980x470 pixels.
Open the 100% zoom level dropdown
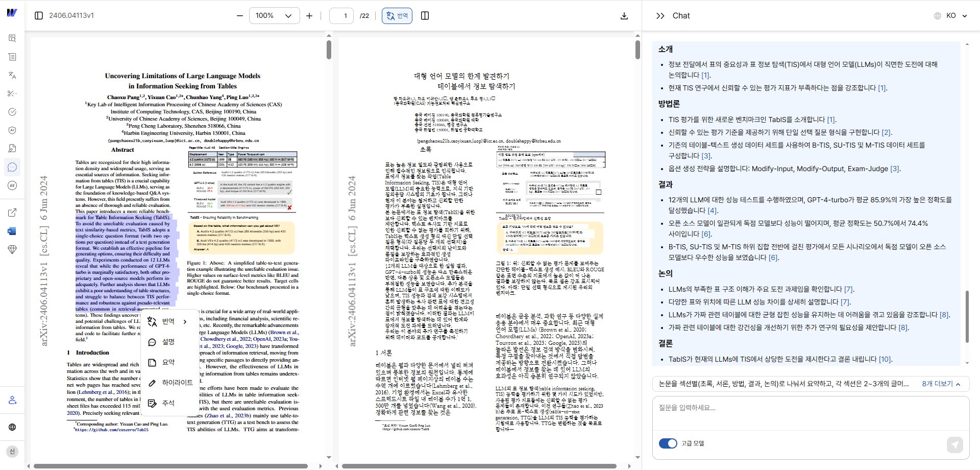tap(275, 15)
